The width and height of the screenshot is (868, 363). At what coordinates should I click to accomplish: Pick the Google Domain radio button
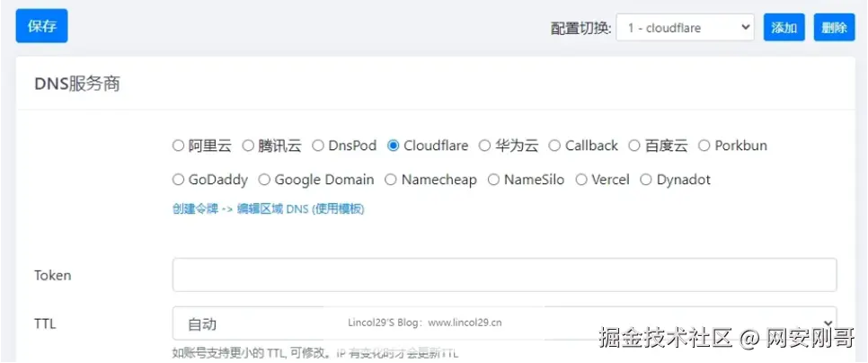(x=264, y=180)
